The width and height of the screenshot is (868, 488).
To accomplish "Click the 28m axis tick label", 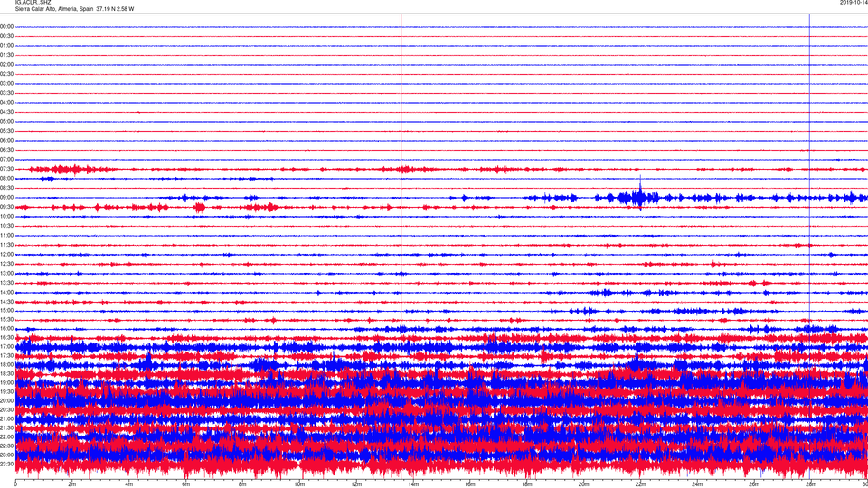I will (810, 484).
